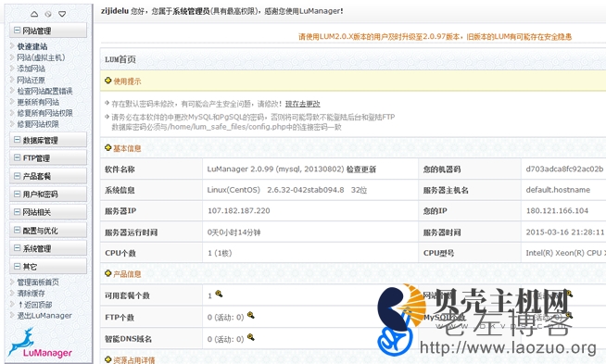Click the plus icon next to 使用提示

click(x=108, y=81)
